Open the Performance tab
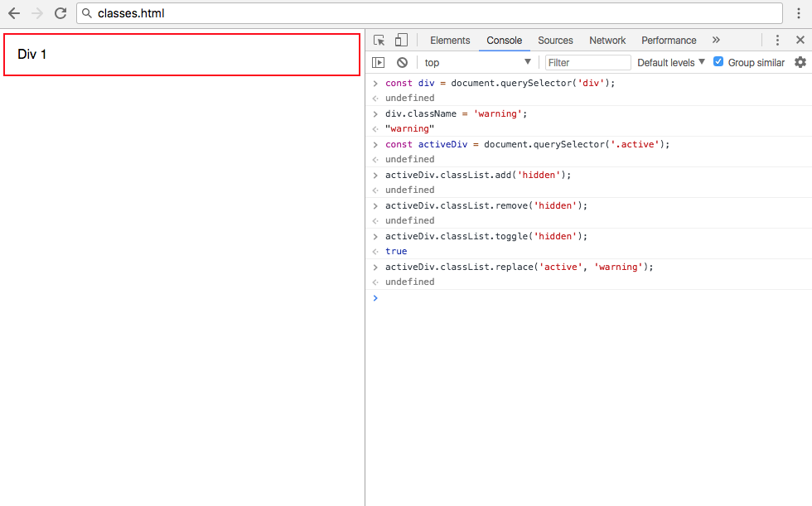The width and height of the screenshot is (812, 506). pos(669,41)
